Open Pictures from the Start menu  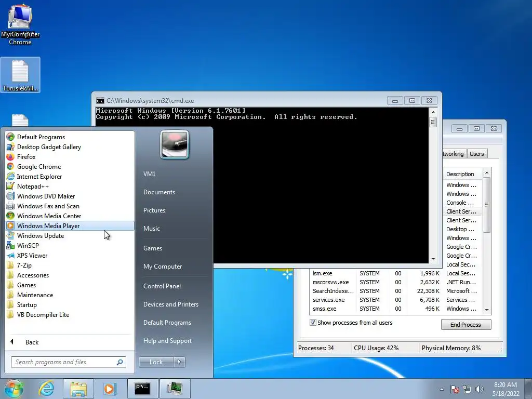click(x=154, y=210)
